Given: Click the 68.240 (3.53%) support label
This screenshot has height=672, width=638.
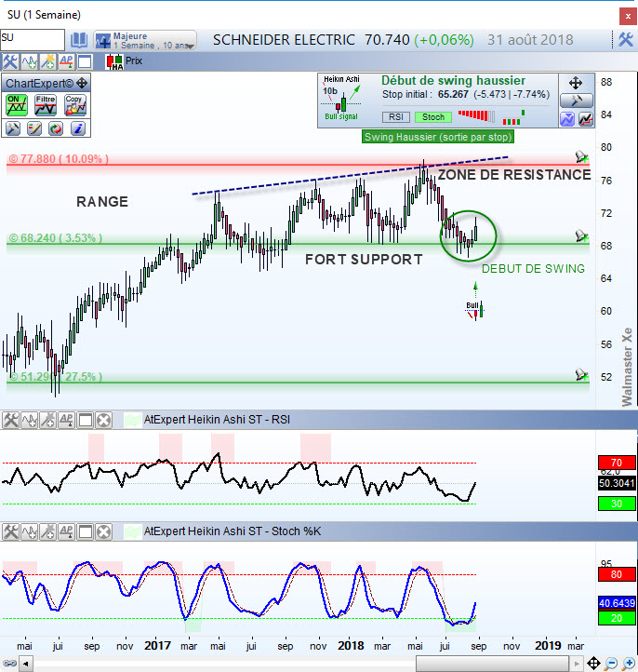Looking at the screenshot, I should pos(56,238).
